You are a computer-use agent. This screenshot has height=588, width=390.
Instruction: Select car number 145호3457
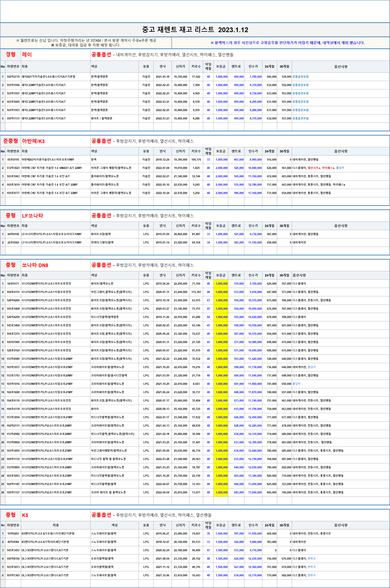pyautogui.click(x=13, y=550)
